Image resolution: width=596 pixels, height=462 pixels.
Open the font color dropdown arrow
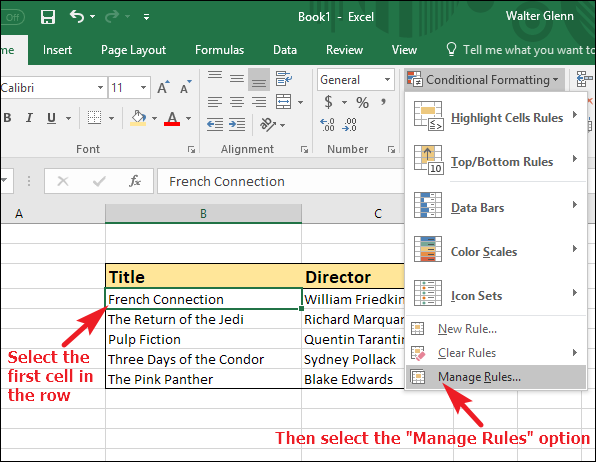coord(189,118)
